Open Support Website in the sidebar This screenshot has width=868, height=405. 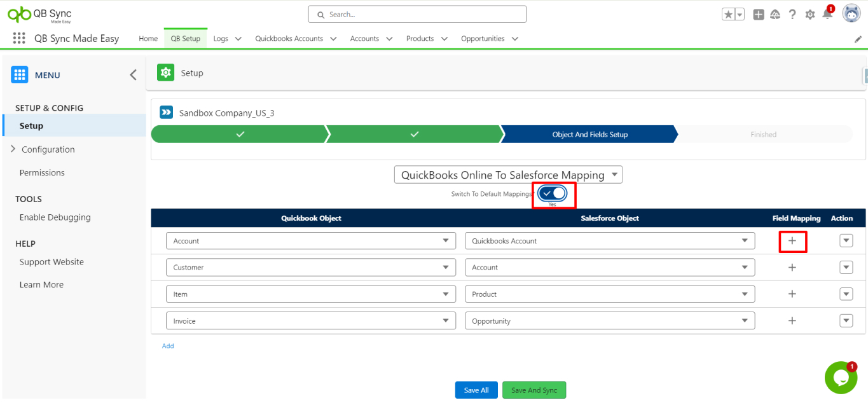[52, 262]
